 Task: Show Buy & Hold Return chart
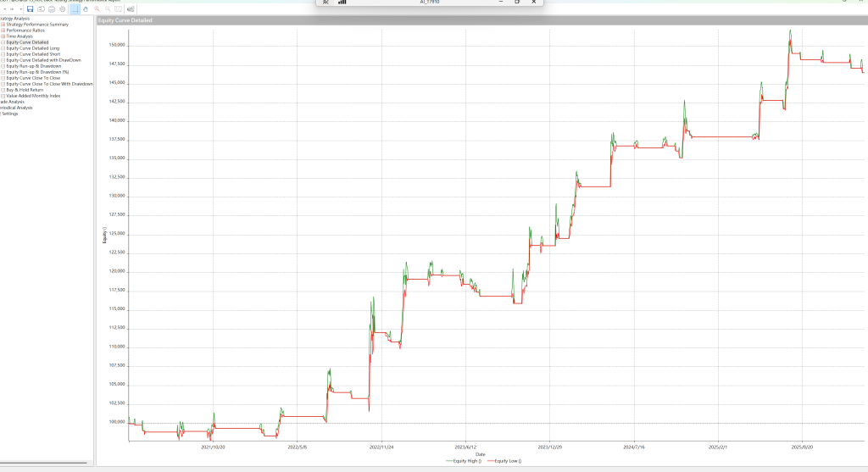26,90
